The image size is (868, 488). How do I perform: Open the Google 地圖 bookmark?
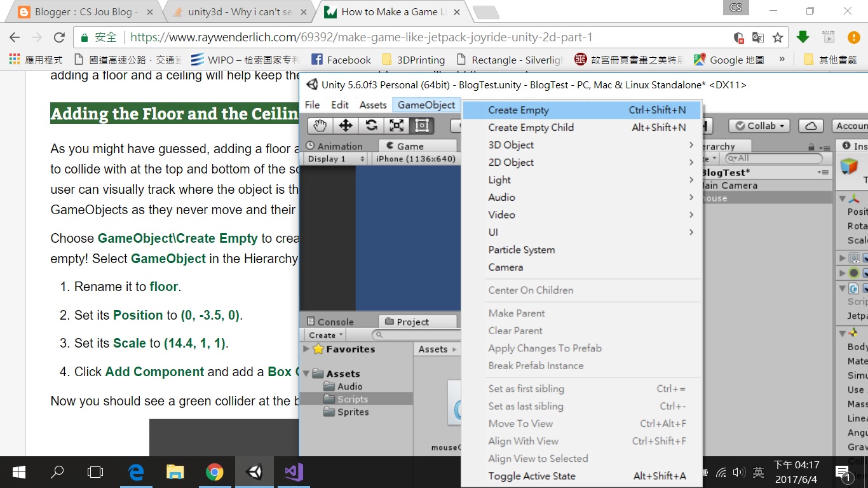(x=728, y=60)
